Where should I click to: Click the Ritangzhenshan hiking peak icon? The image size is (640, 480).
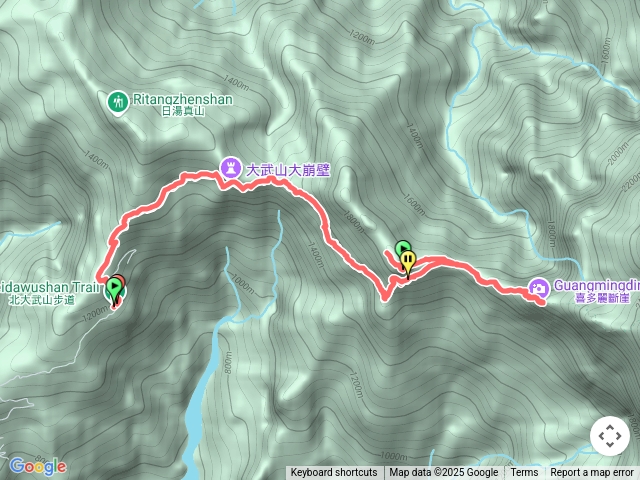118,102
